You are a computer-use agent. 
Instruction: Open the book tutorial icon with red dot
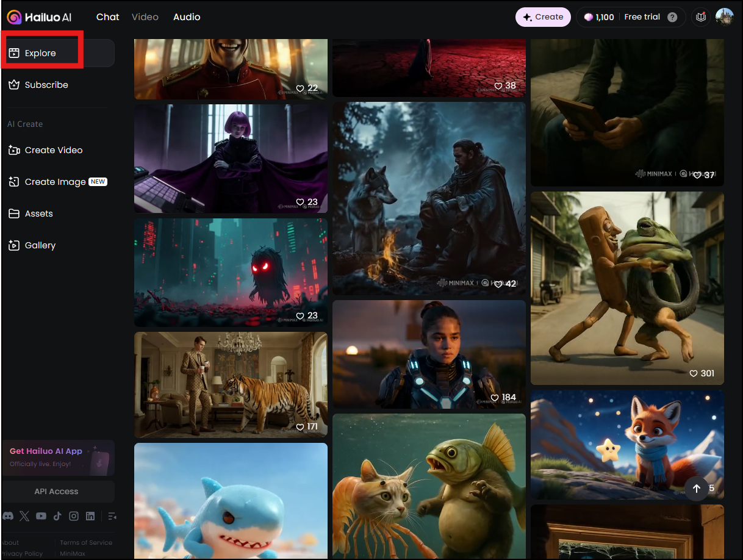(x=702, y=17)
